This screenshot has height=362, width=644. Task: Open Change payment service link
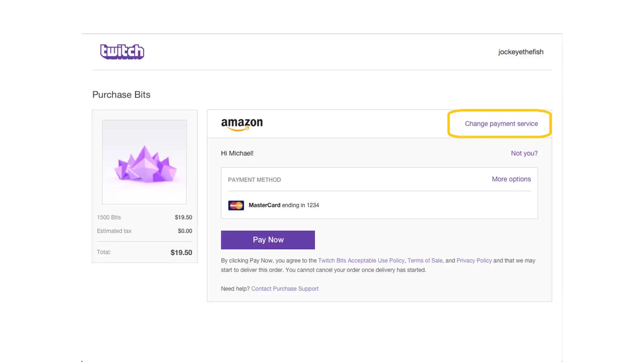[501, 124]
